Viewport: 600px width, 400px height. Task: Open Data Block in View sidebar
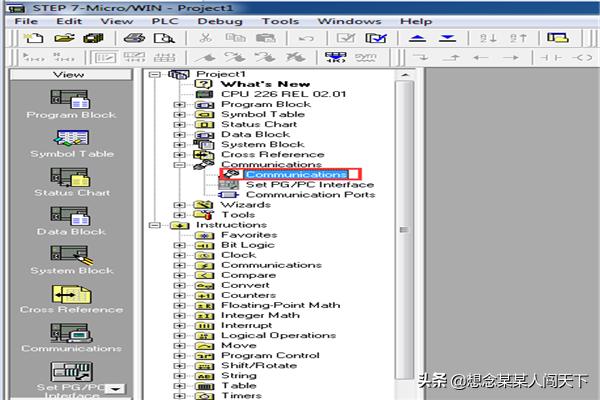72,222
